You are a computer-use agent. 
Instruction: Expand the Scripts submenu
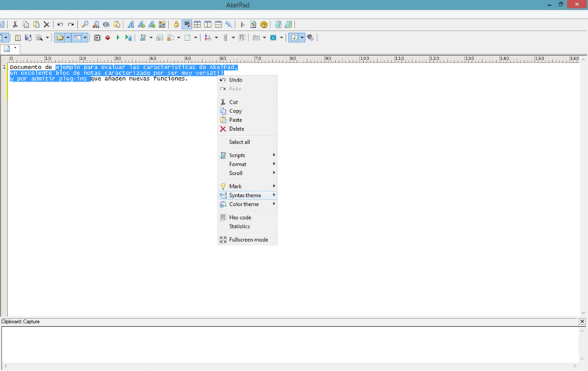click(248, 155)
